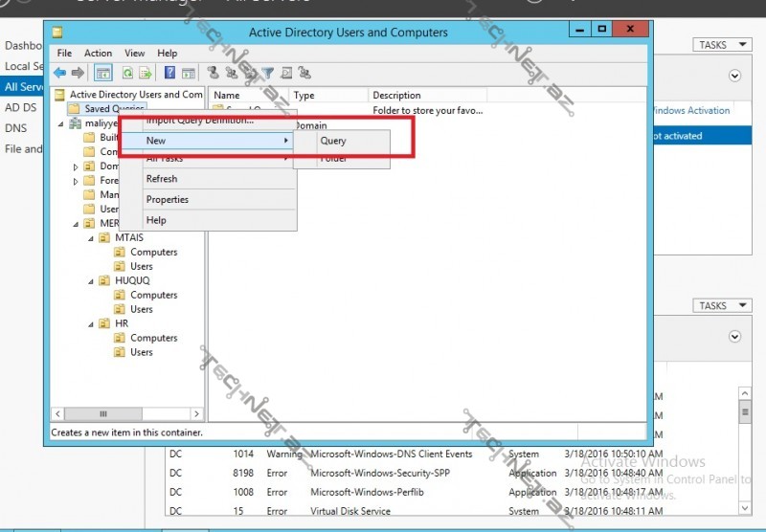
Task: Collapse the maliyye domain node
Action: coord(61,124)
